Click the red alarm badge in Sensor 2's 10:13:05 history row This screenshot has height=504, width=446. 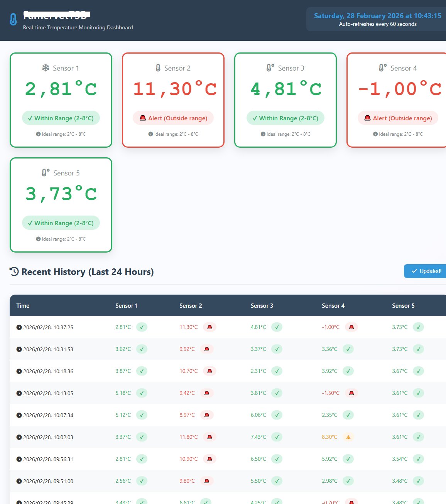click(x=208, y=393)
